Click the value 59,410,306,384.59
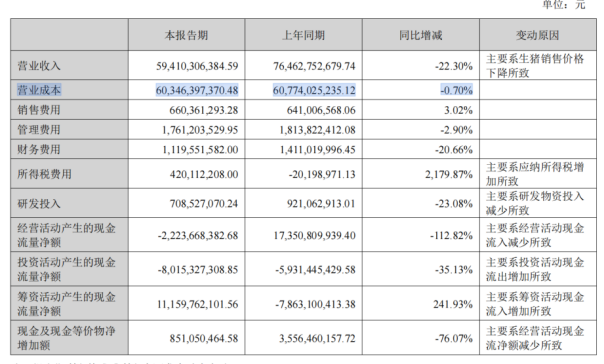604x364 pixels. 197,66
